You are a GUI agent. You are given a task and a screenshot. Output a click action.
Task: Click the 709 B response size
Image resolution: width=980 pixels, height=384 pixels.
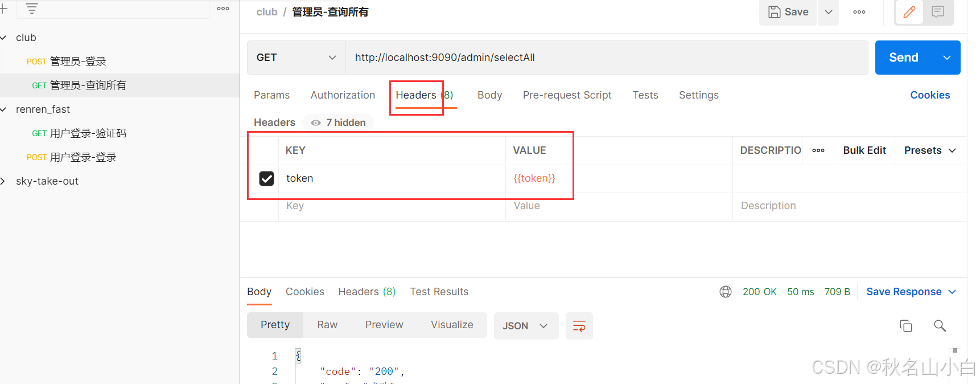coord(837,292)
